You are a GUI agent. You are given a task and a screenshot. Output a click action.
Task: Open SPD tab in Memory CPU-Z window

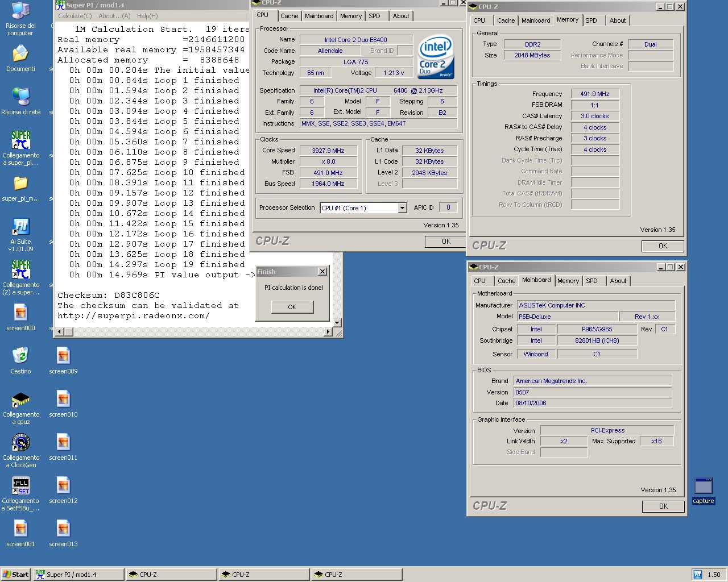(x=591, y=20)
